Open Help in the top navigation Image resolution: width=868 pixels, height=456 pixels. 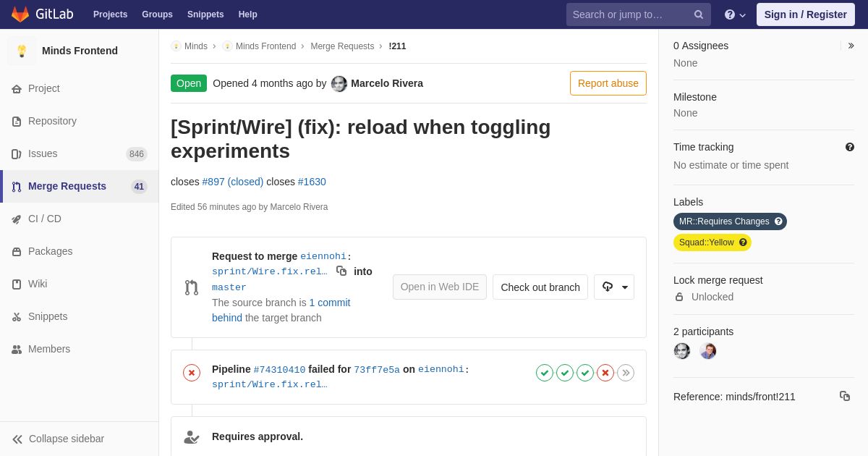click(x=248, y=14)
